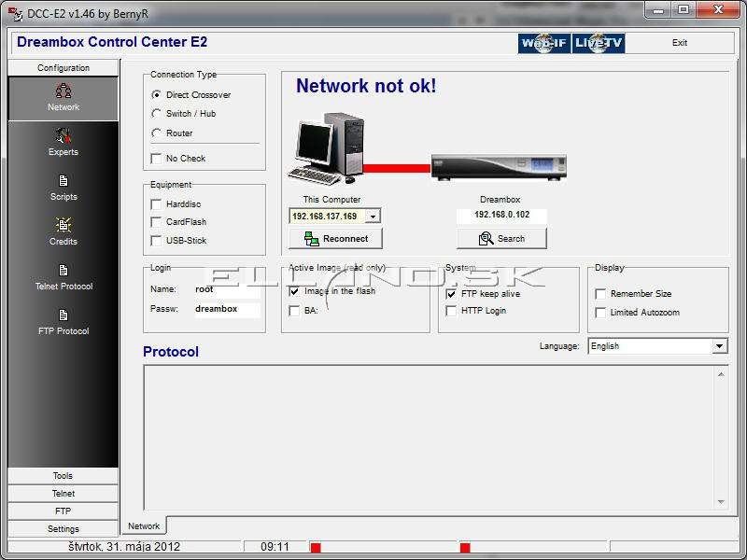Click the Dreambox IP address field
This screenshot has height=560, width=747.
point(501,215)
